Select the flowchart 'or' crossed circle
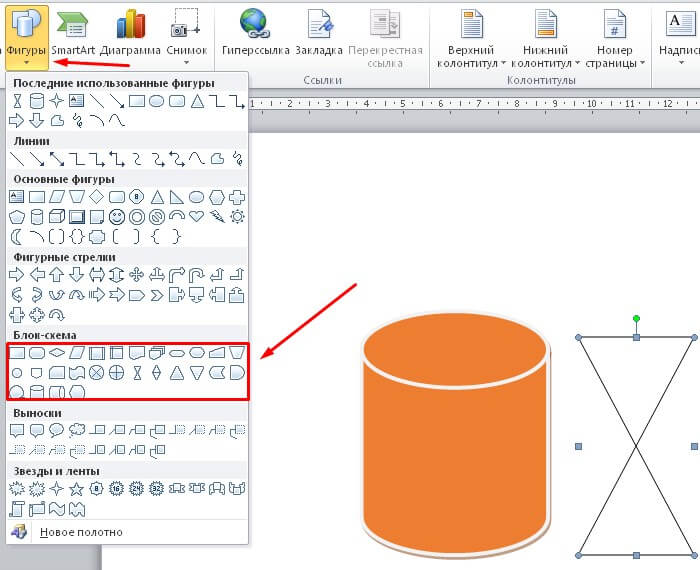This screenshot has width=700, height=570. [x=117, y=373]
